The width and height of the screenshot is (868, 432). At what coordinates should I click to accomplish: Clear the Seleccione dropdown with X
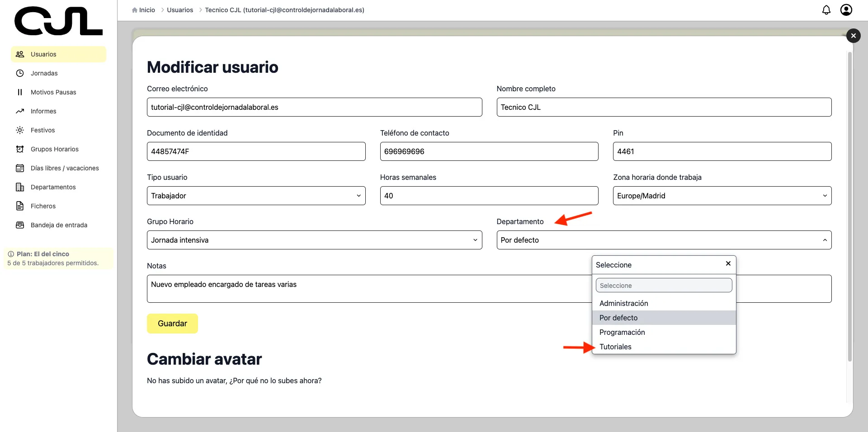click(728, 264)
